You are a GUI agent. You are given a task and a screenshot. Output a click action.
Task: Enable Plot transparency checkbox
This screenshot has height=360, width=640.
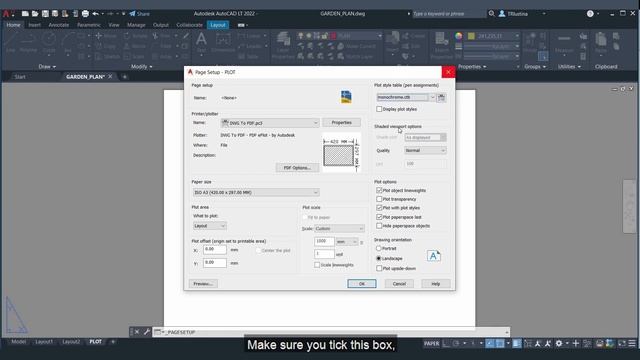tap(379, 199)
